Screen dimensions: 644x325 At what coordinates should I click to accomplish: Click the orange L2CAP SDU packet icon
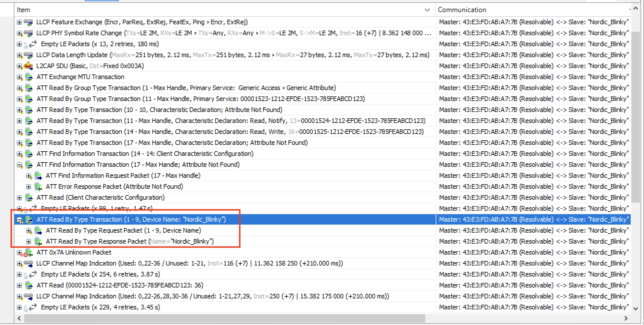tap(29, 66)
